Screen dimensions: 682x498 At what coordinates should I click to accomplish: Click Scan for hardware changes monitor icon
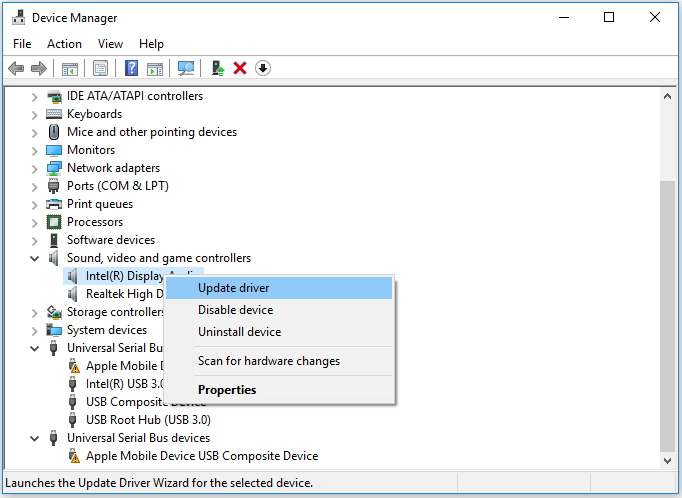click(186, 68)
